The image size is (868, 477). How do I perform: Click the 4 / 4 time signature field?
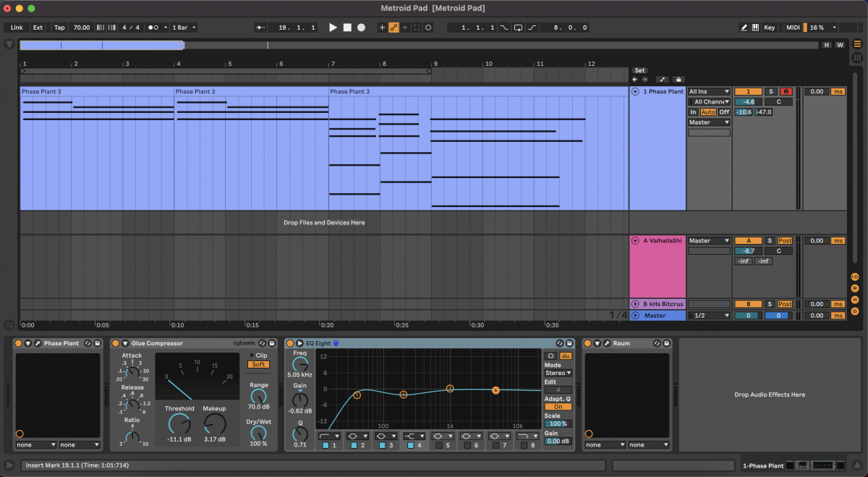(131, 28)
